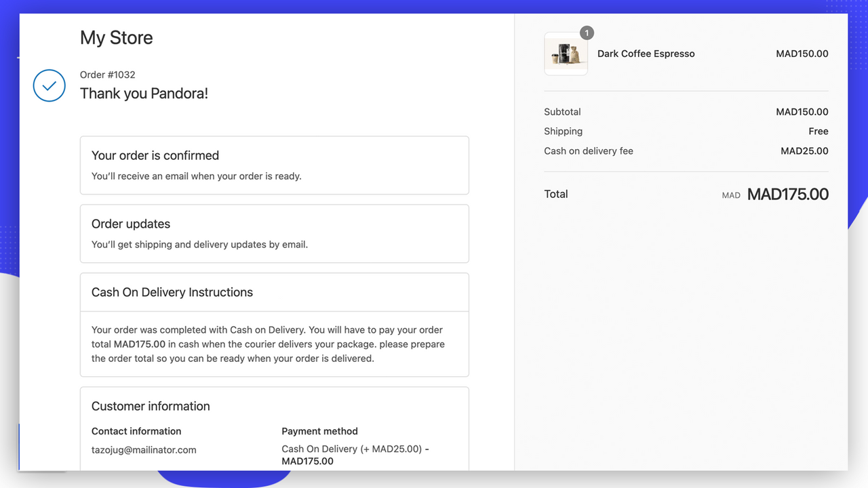Select the total amount MAD175.00 in summary
868x488 pixels.
coord(788,195)
